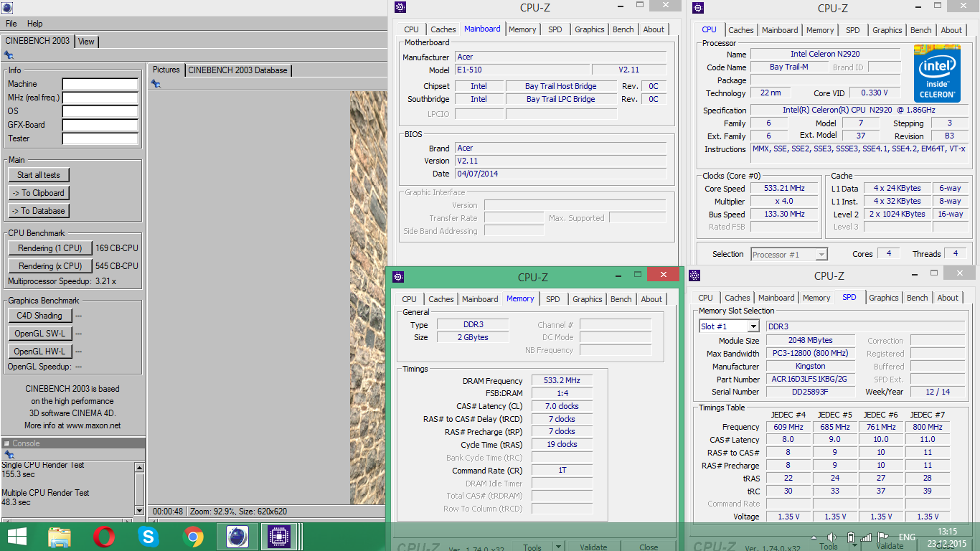Launch Opera browser from the taskbar

point(104,537)
